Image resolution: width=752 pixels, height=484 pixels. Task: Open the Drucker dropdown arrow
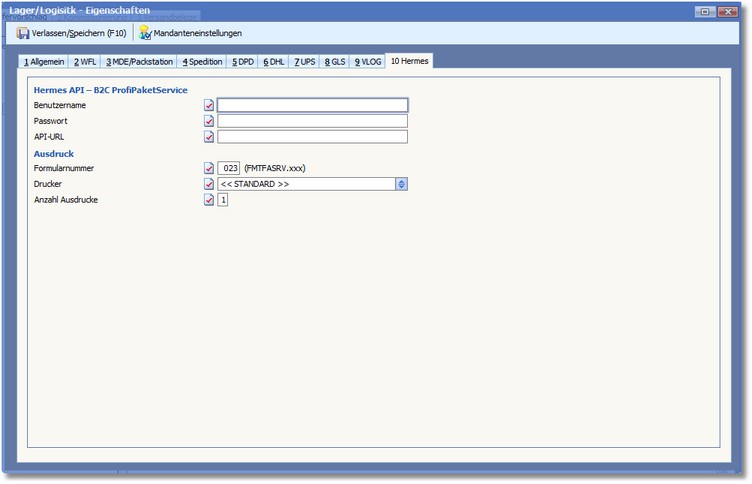401,184
